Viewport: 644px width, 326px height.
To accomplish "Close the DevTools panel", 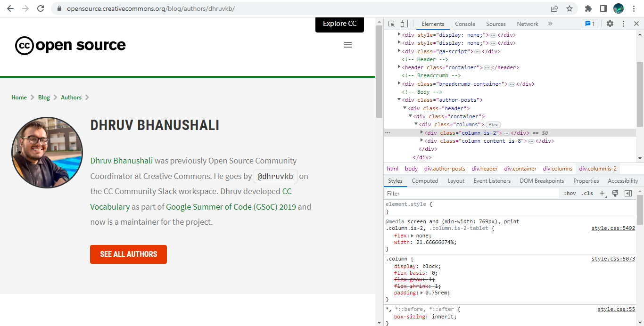I will point(636,24).
